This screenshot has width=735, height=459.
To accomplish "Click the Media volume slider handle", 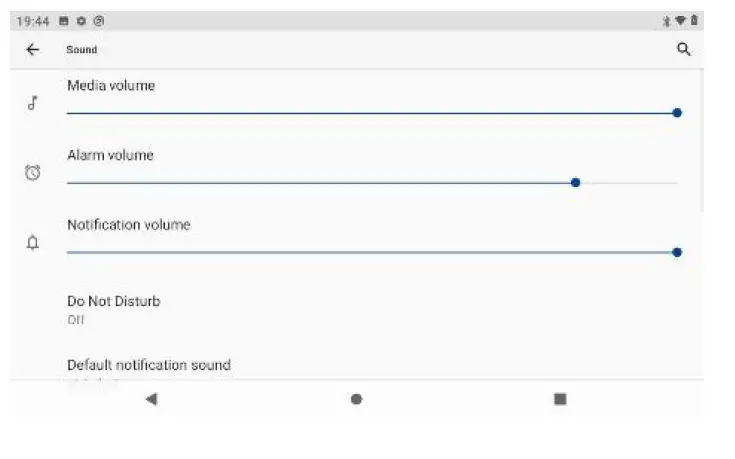I will click(677, 113).
